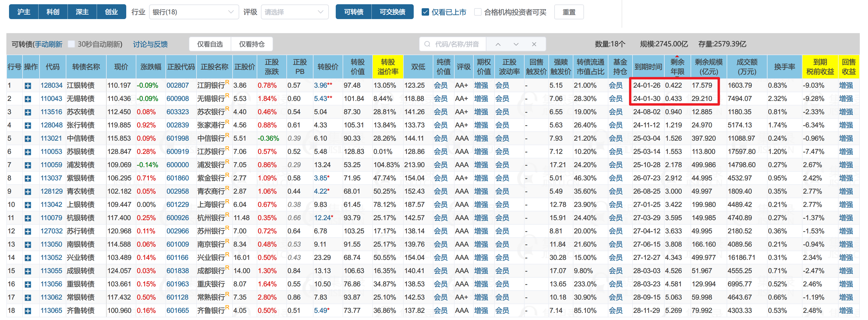The width and height of the screenshot is (868, 320).
Task: Uncheck 仅看已上市 checkbox
Action: pos(425,12)
